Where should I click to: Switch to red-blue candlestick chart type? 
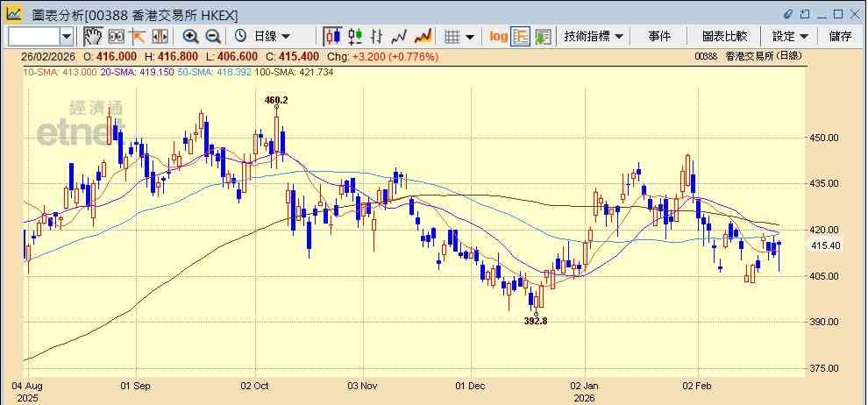pos(332,37)
